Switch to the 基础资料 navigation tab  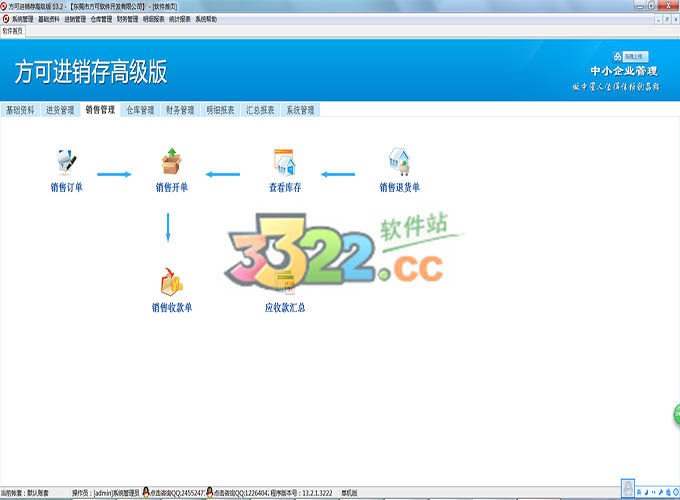tap(20, 110)
